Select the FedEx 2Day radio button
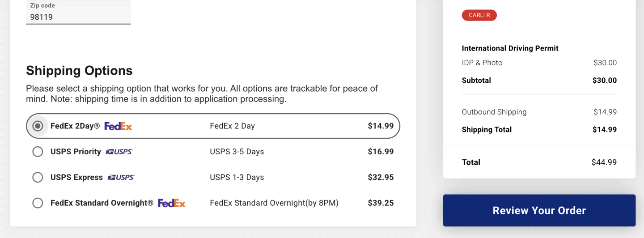This screenshot has height=238, width=644. coord(38,126)
